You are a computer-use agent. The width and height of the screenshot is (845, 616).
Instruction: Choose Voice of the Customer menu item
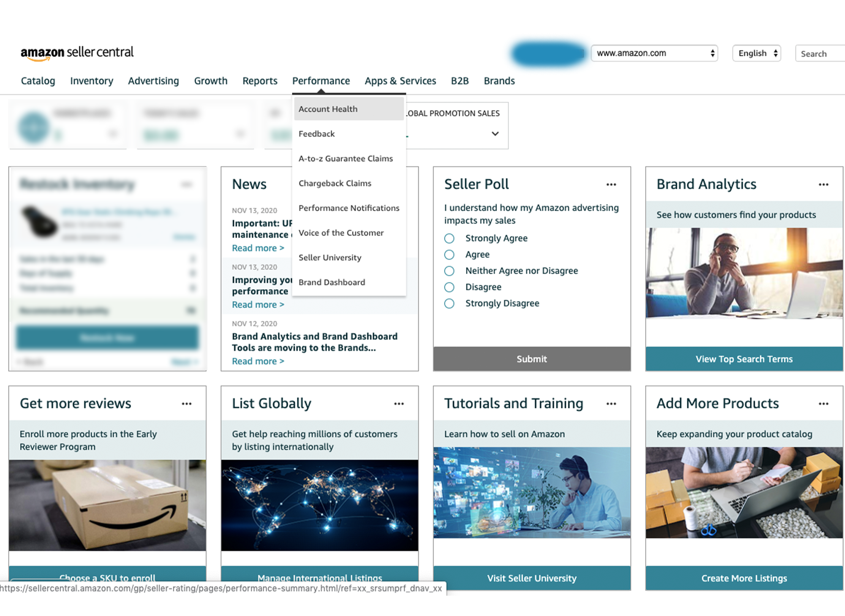(x=341, y=233)
